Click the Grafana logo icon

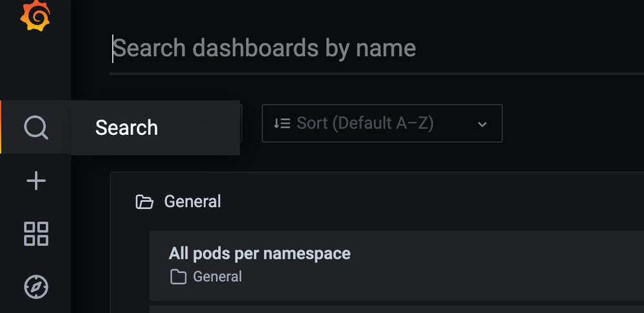tap(35, 14)
